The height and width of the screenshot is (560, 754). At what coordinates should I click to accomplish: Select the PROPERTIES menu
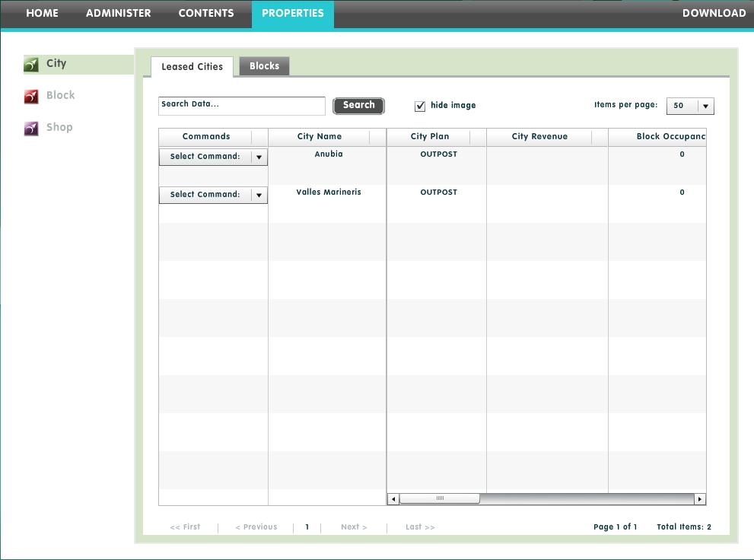click(x=293, y=14)
